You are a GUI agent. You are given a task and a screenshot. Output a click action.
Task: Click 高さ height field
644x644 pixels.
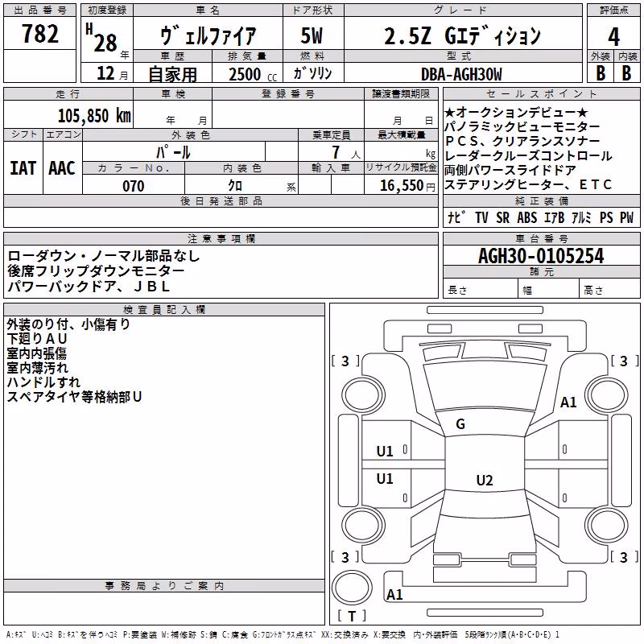[609, 289]
